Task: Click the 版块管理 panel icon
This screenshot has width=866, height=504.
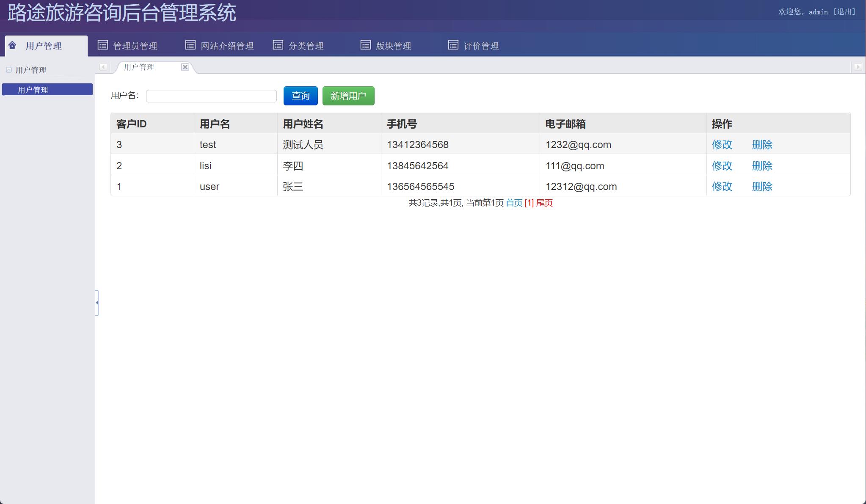Action: pyautogui.click(x=365, y=44)
